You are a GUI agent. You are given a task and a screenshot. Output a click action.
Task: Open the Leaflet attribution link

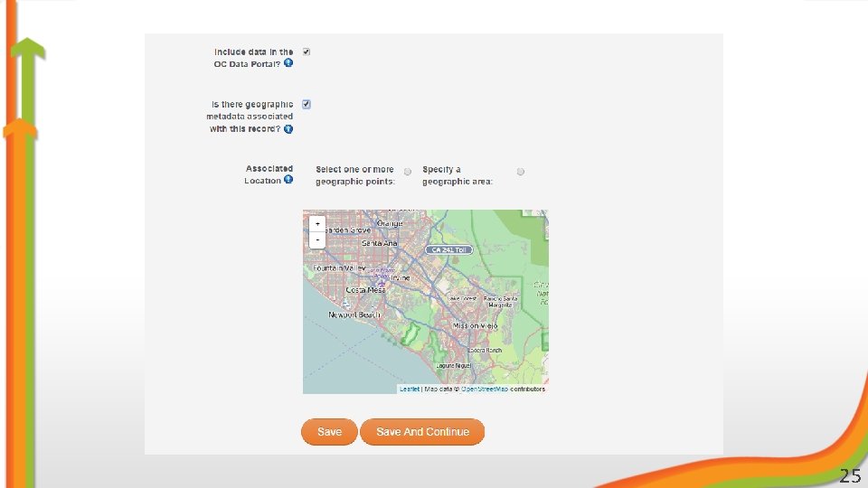410,389
